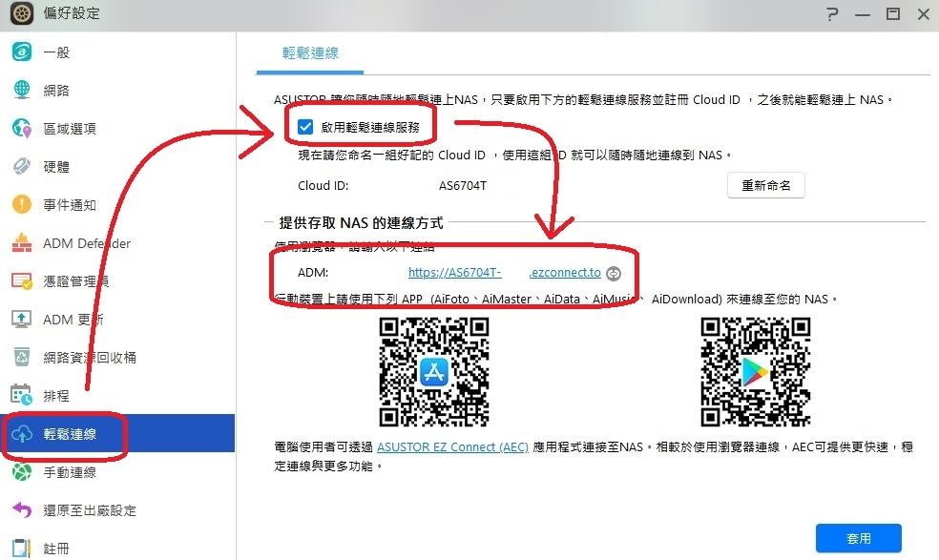
Task: Open the ASUSTOR EZ Connect (AEC) link
Action: click(x=452, y=446)
